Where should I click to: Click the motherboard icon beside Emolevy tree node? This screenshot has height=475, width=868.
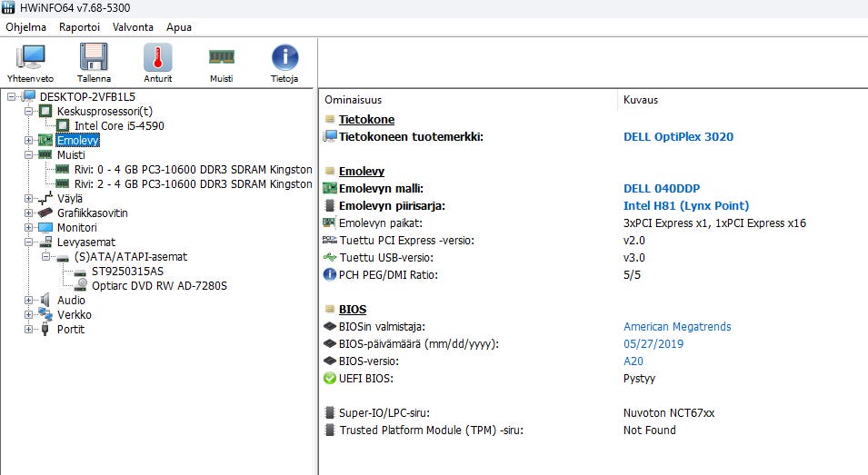click(45, 141)
